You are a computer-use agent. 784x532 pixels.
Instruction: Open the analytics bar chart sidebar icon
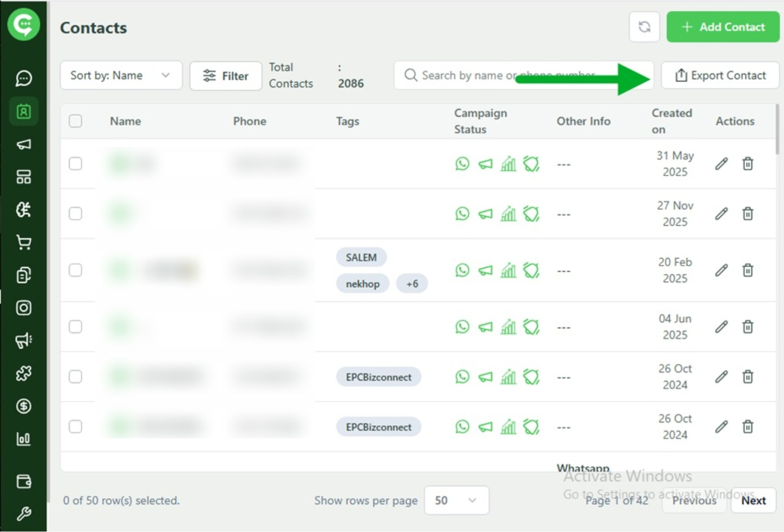click(x=24, y=439)
